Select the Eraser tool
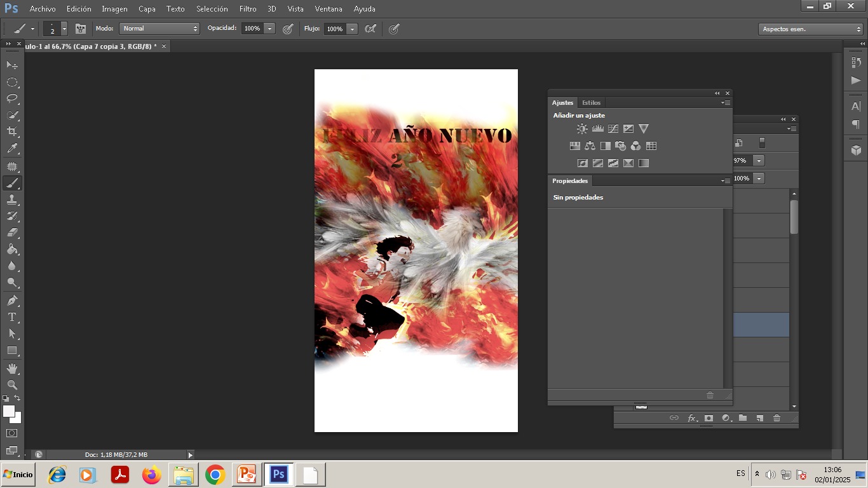 12,233
